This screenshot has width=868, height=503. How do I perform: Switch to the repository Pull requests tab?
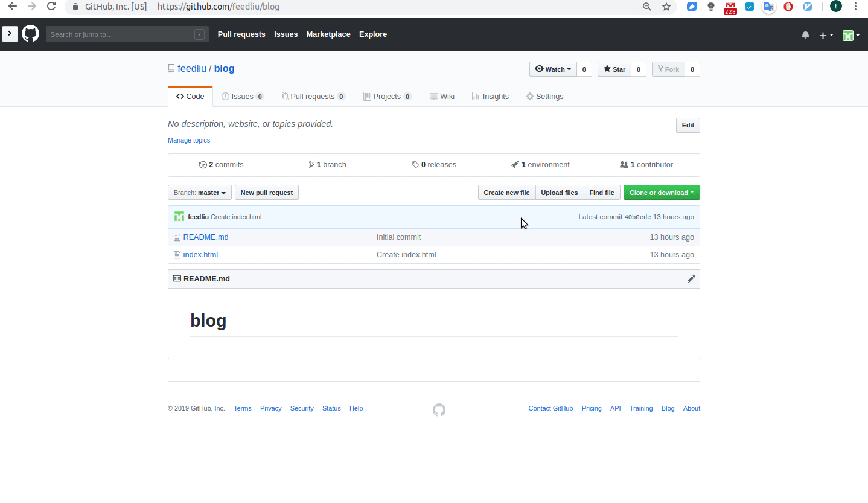click(313, 97)
